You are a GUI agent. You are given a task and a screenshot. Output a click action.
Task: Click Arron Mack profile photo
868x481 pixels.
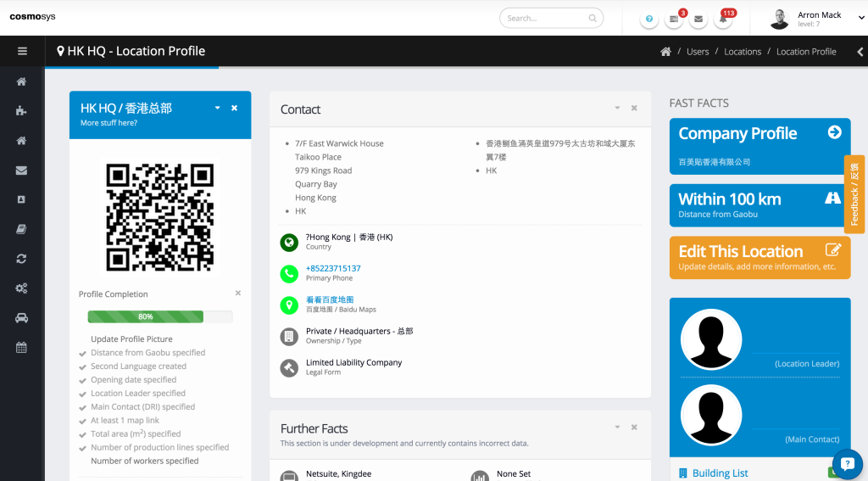pos(780,19)
